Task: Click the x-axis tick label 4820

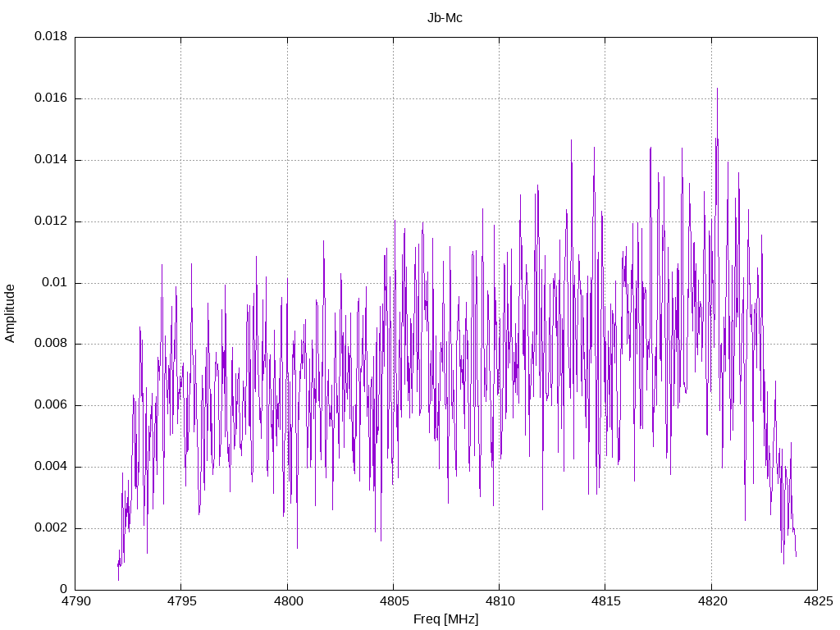Action: pyautogui.click(x=712, y=601)
